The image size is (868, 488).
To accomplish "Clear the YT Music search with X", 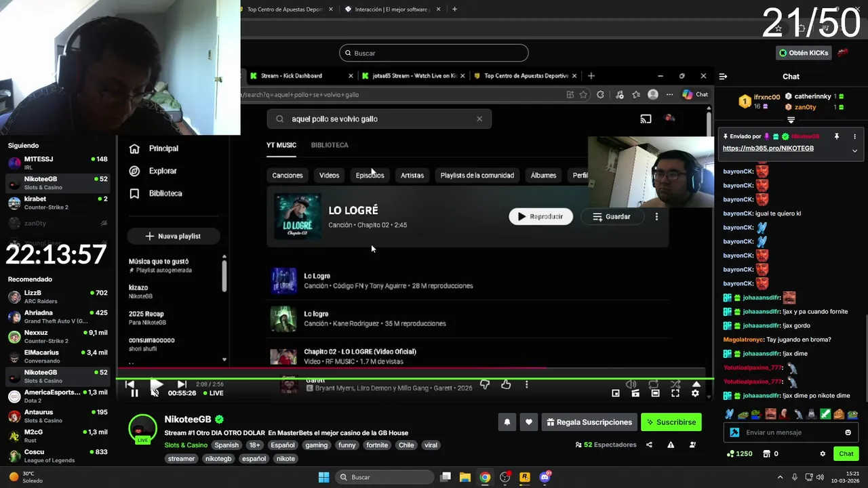I will [x=479, y=119].
